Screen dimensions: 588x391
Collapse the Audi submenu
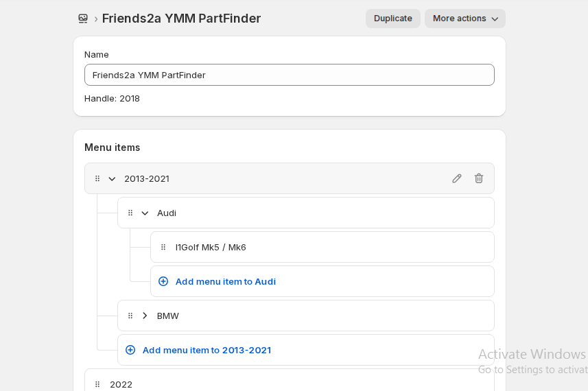[145, 213]
